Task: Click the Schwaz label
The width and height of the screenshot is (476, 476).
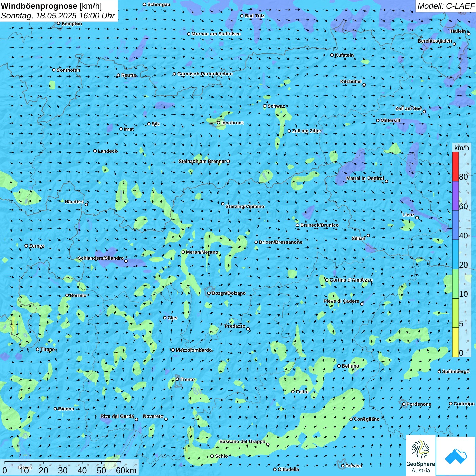Action: pyautogui.click(x=276, y=106)
